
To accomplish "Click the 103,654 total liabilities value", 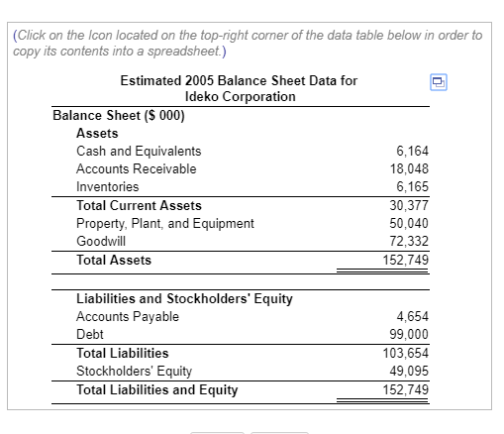I will click(x=406, y=353).
